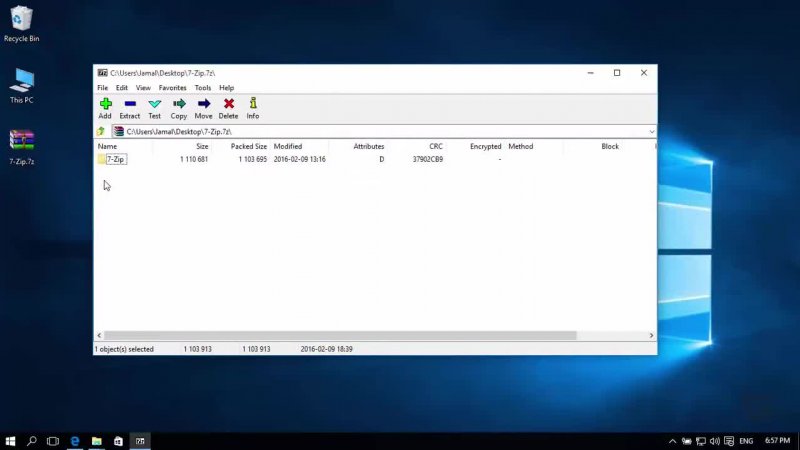Go up one folder level
Viewport: 800px width, 450px height.
pos(101,131)
